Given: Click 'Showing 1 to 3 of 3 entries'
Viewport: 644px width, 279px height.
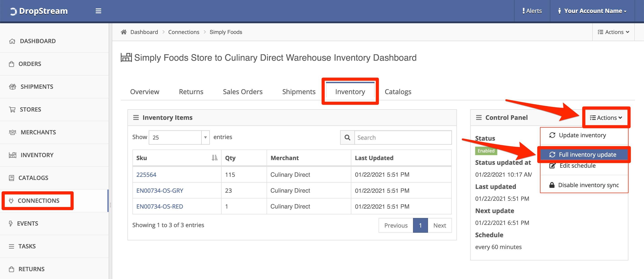Looking at the screenshot, I should pyautogui.click(x=168, y=225).
